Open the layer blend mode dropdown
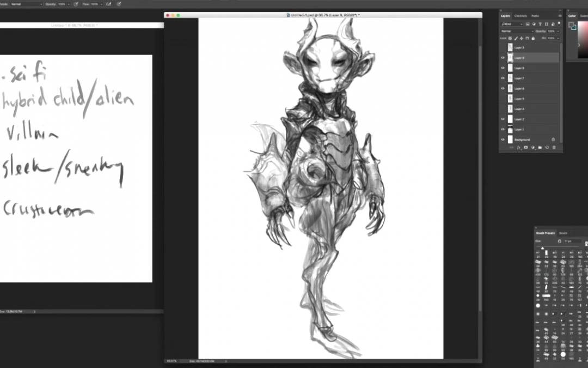The height and width of the screenshot is (368, 588). 516,31
